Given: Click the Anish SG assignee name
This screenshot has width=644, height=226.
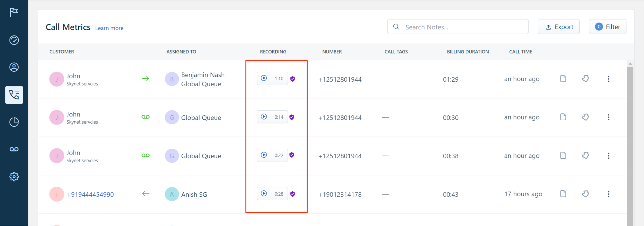Looking at the screenshot, I should click(194, 195).
